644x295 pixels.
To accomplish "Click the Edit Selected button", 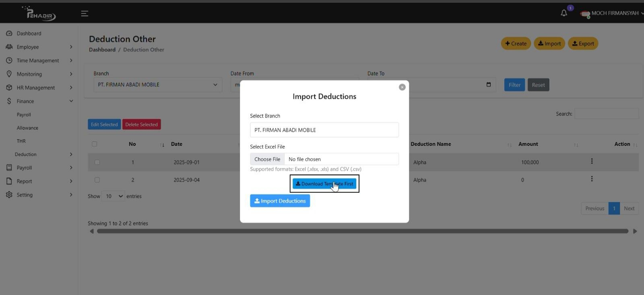I will [104, 124].
